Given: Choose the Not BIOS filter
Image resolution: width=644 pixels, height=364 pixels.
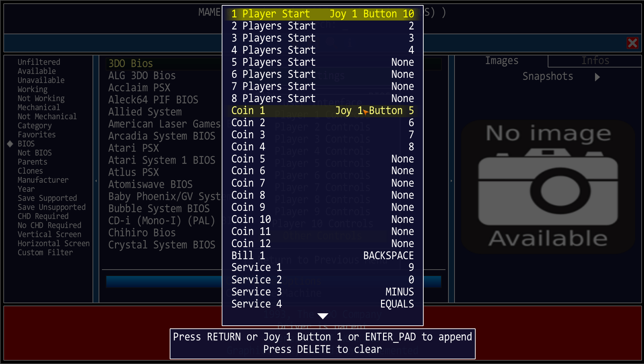Looking at the screenshot, I should [x=35, y=153].
